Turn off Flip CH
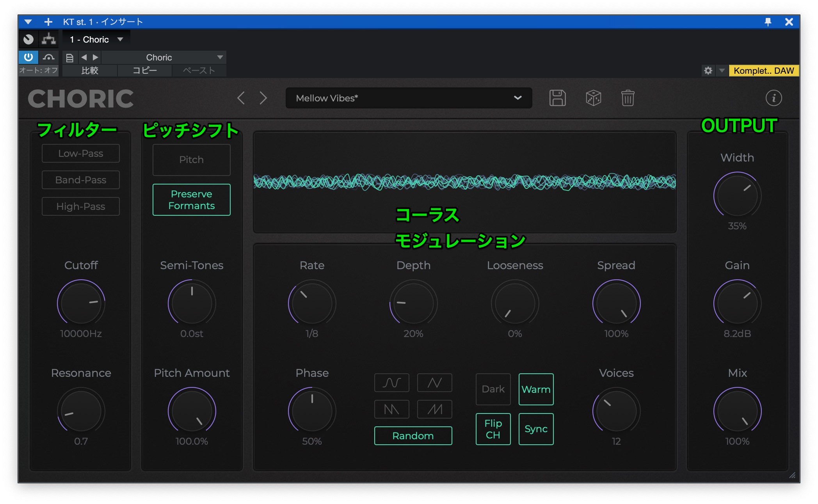 (493, 429)
